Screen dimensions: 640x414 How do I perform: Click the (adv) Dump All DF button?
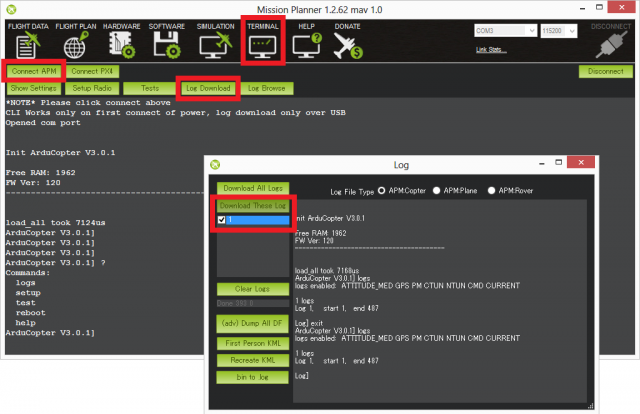pyautogui.click(x=252, y=323)
